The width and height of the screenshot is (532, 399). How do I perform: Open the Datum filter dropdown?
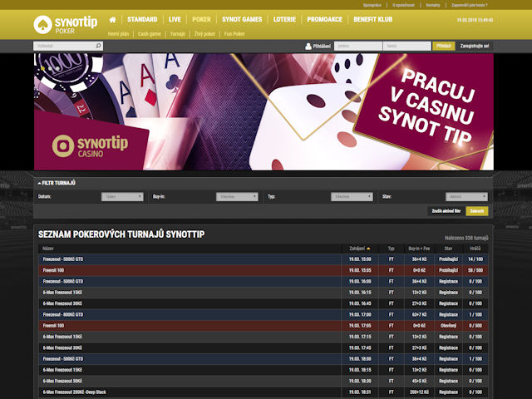point(122,197)
